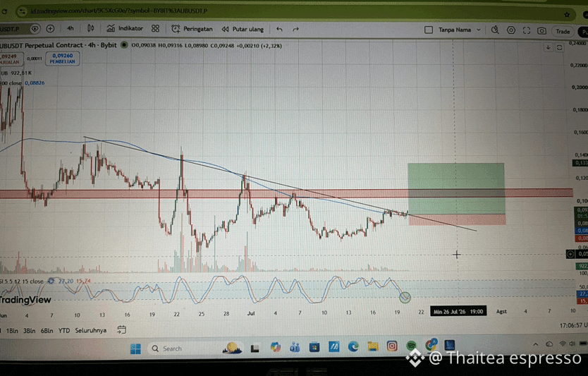Image resolution: width=588 pixels, height=376 pixels.
Task: Select the chart layout square icon
Action: click(x=429, y=30)
